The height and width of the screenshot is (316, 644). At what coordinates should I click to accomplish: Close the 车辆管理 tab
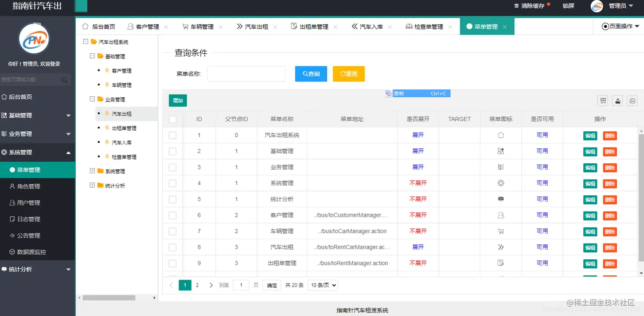pos(221,27)
